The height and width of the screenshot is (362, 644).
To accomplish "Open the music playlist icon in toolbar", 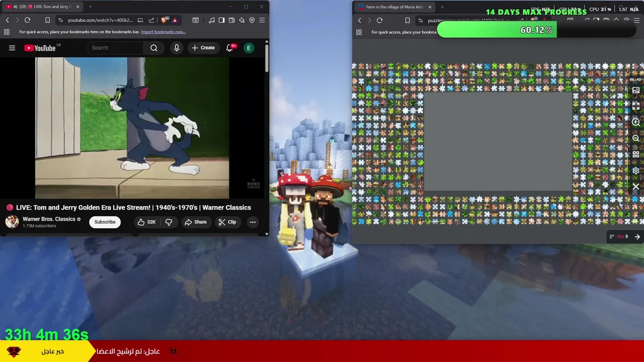I will pyautogui.click(x=211, y=20).
